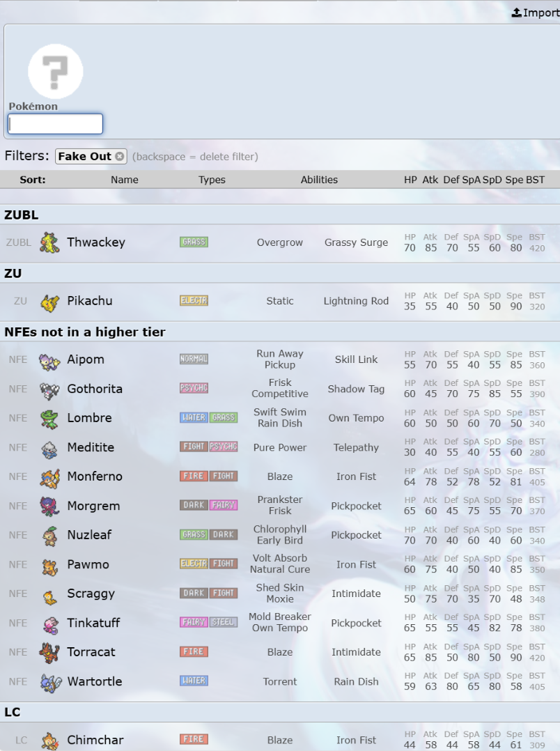The width and height of the screenshot is (560, 751).
Task: Click the Nuzleaf sprite icon
Action: [x=49, y=536]
